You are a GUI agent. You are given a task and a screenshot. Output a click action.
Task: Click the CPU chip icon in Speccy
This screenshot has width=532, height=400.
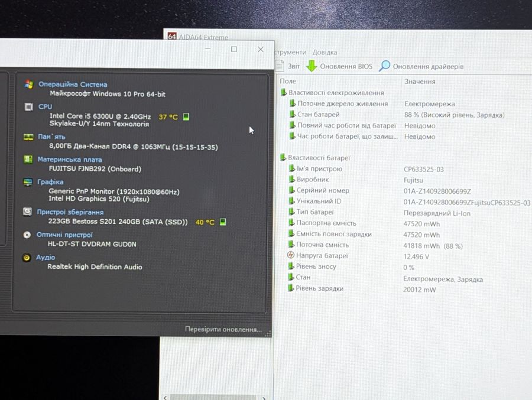tap(29, 107)
